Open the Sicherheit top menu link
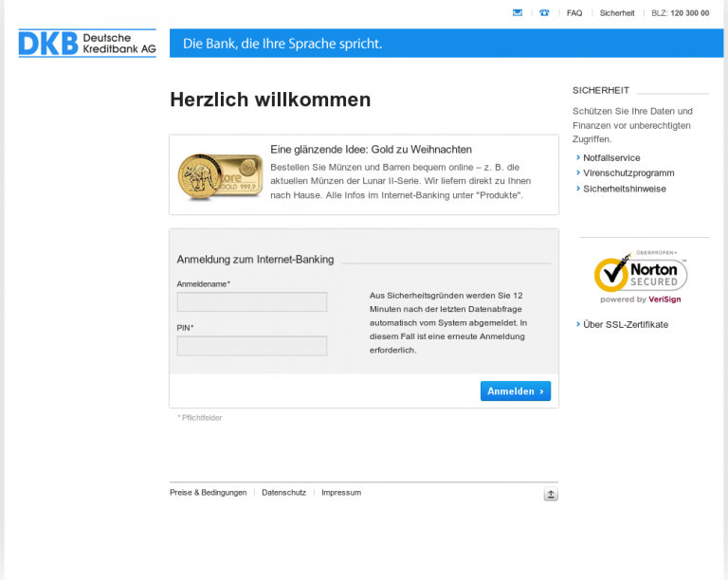 tap(617, 13)
